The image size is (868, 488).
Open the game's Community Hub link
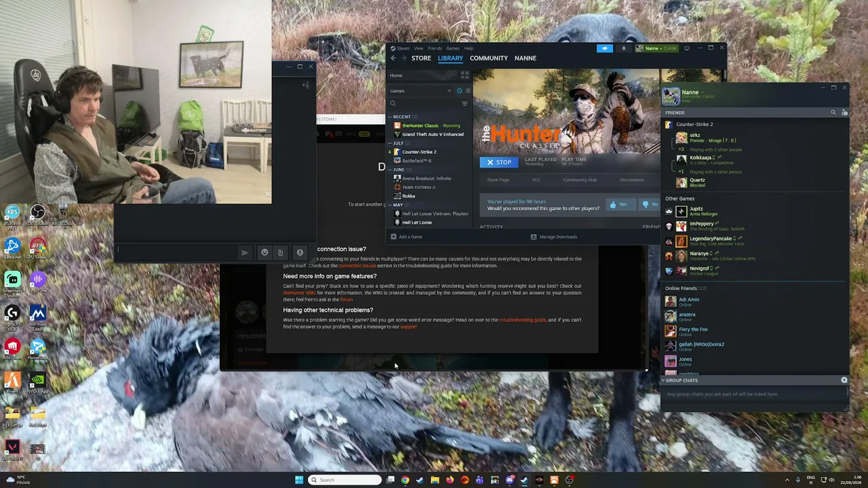(x=580, y=180)
